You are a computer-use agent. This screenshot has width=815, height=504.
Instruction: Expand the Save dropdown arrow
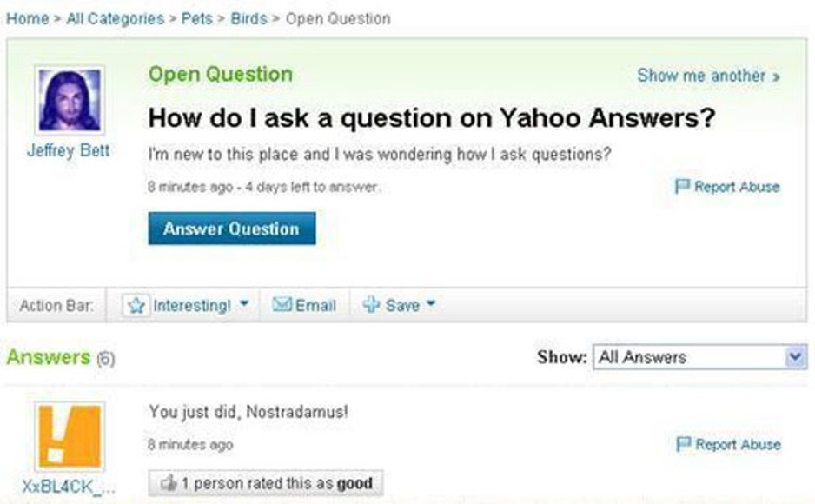pyautogui.click(x=431, y=303)
